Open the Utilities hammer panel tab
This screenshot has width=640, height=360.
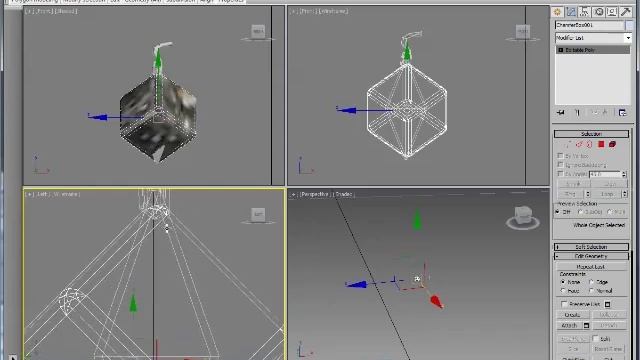click(x=625, y=12)
